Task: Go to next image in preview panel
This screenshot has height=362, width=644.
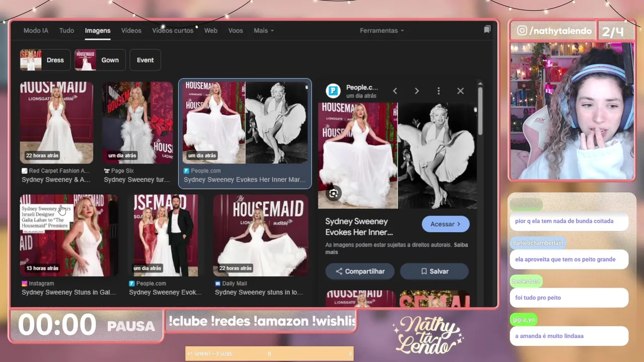Action: tap(417, 91)
